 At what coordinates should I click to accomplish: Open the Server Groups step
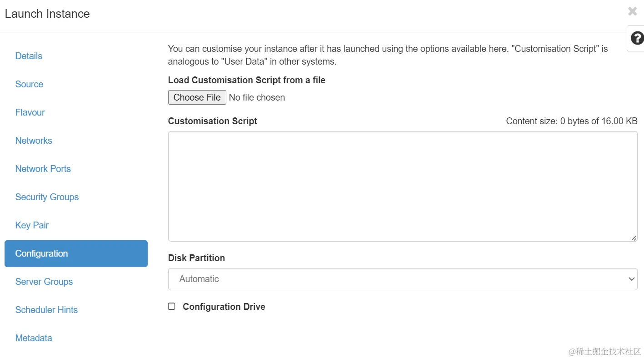(x=44, y=282)
